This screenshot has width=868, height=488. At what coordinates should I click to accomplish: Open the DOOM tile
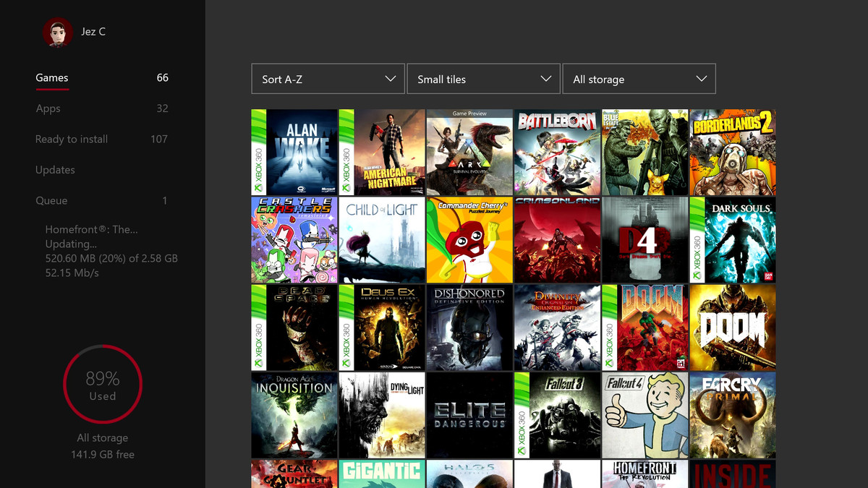[732, 327]
